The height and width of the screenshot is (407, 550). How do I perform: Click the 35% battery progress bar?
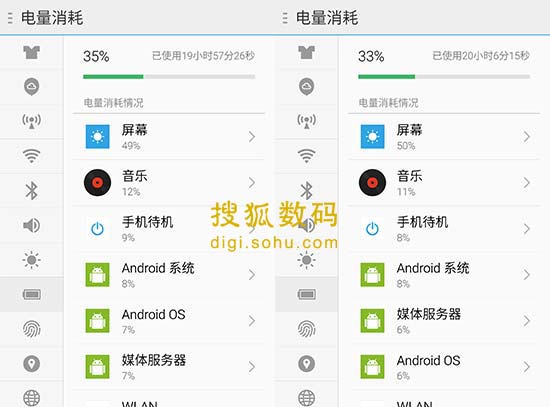[x=169, y=76]
